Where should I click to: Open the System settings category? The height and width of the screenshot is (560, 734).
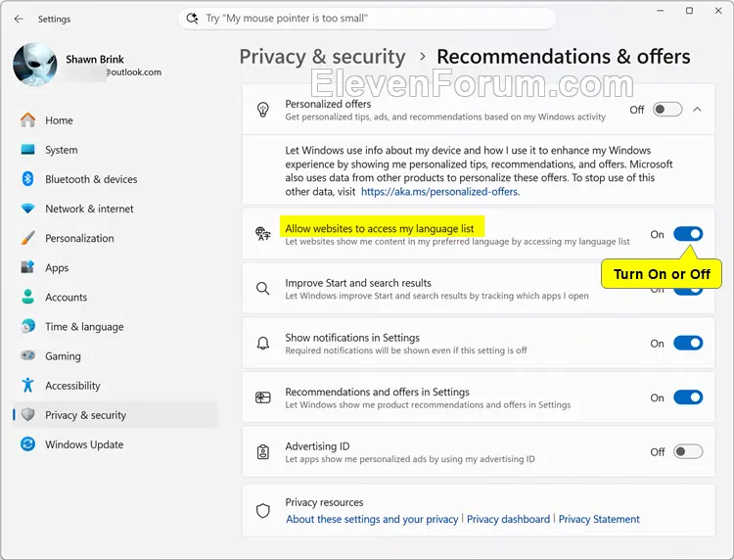(x=115, y=150)
